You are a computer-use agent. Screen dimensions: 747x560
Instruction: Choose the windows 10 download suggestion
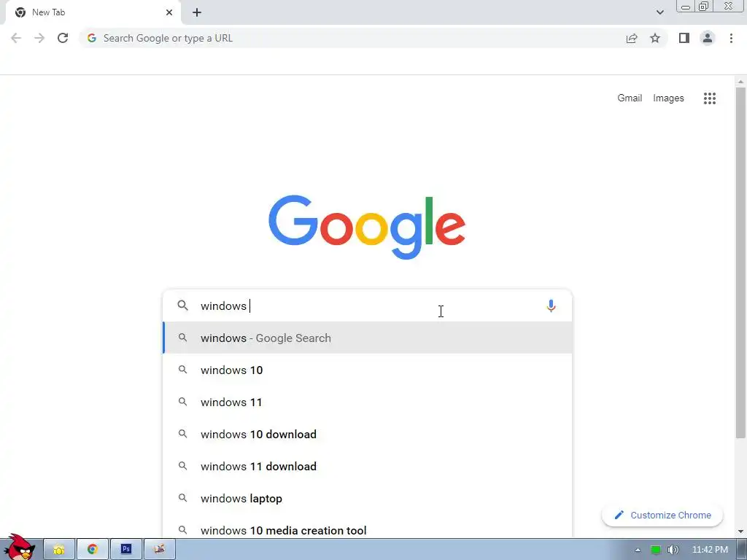[368, 434]
